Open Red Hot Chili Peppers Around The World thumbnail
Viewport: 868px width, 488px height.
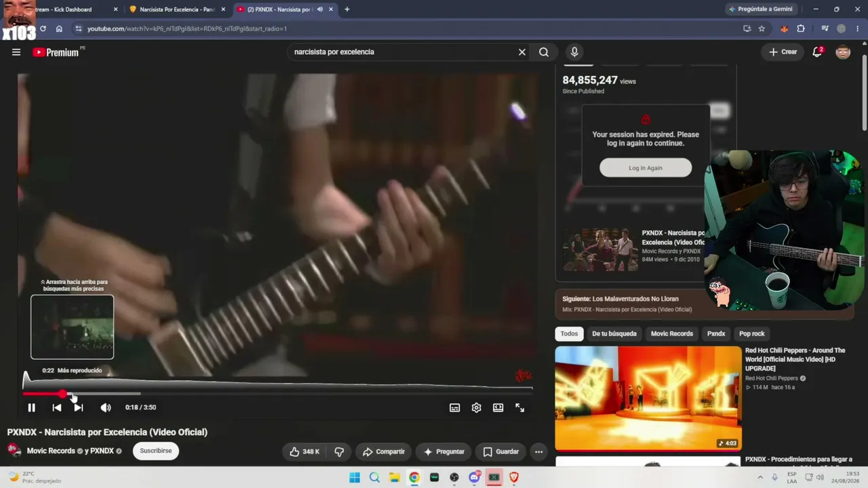pos(648,399)
